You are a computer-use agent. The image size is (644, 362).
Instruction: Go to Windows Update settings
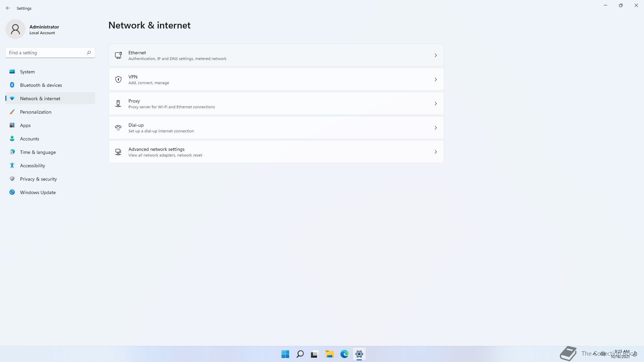pyautogui.click(x=50, y=192)
